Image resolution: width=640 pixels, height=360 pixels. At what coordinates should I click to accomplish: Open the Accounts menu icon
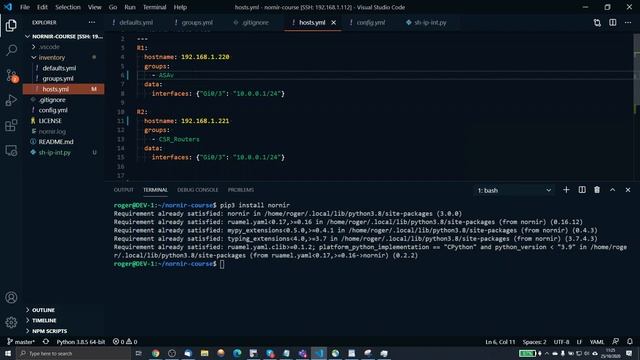11,298
